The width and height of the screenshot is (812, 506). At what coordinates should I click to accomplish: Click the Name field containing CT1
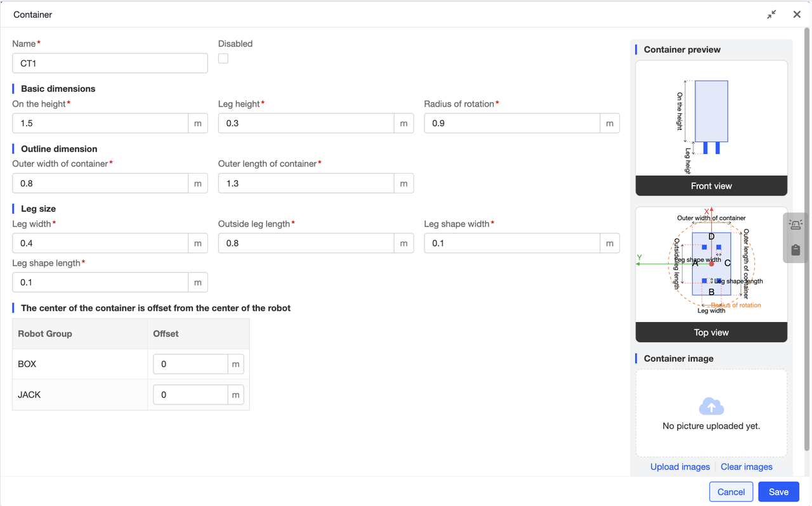pyautogui.click(x=110, y=63)
